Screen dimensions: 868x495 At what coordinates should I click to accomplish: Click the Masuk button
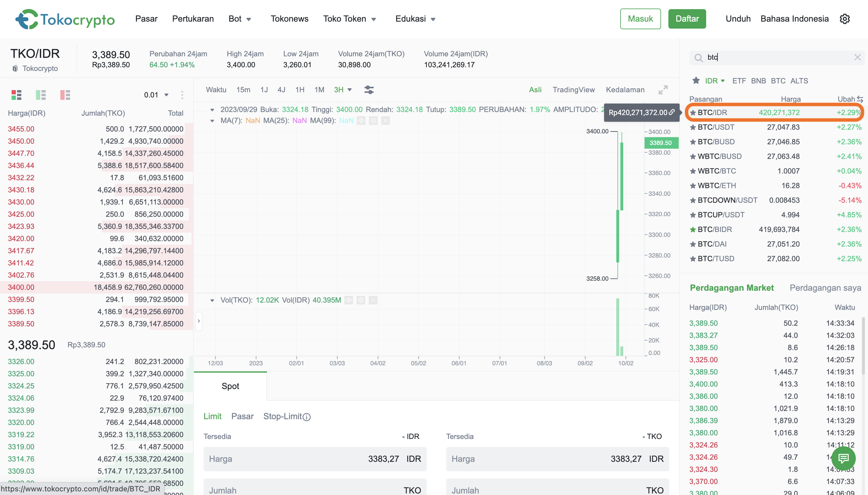(x=640, y=19)
